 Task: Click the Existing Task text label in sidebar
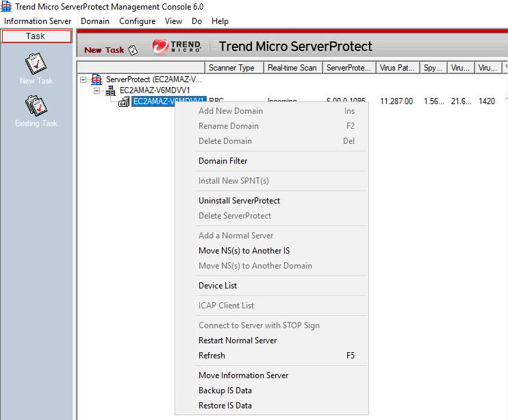pos(36,123)
